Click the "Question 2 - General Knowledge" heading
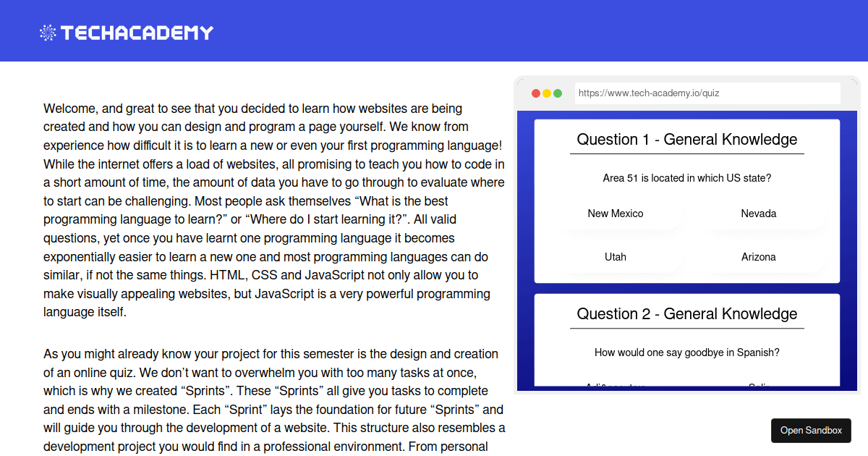This screenshot has width=868, height=456. 686,313
